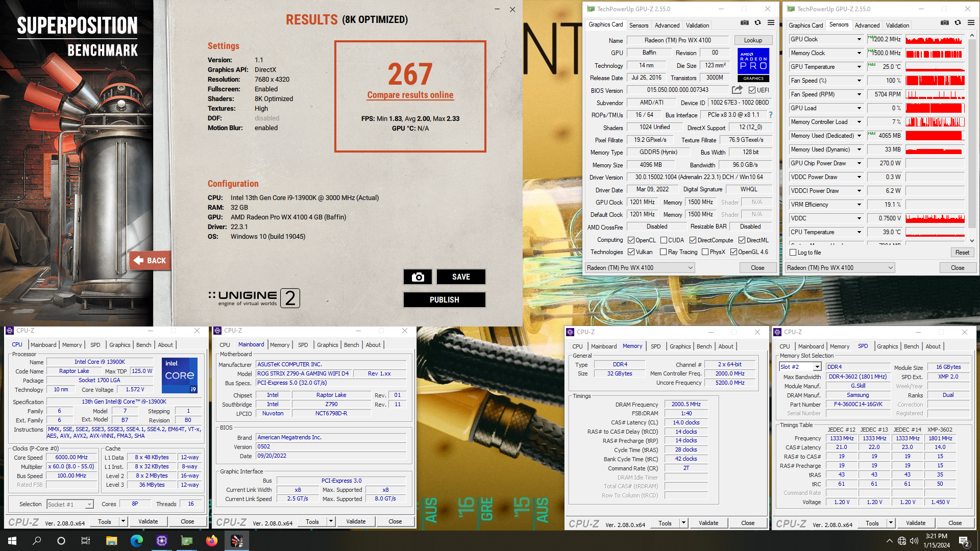Toggle the UEFI checkbox in GPU-Z
The image size is (980, 551).
click(x=752, y=90)
